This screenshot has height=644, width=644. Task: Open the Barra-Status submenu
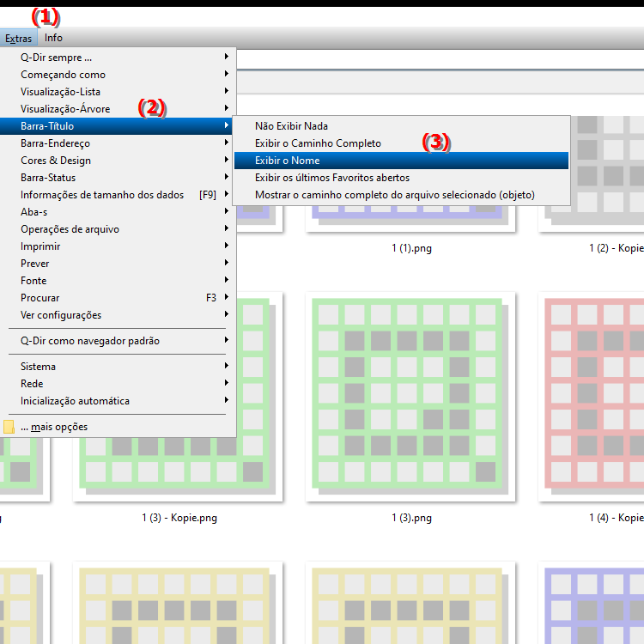tap(118, 178)
